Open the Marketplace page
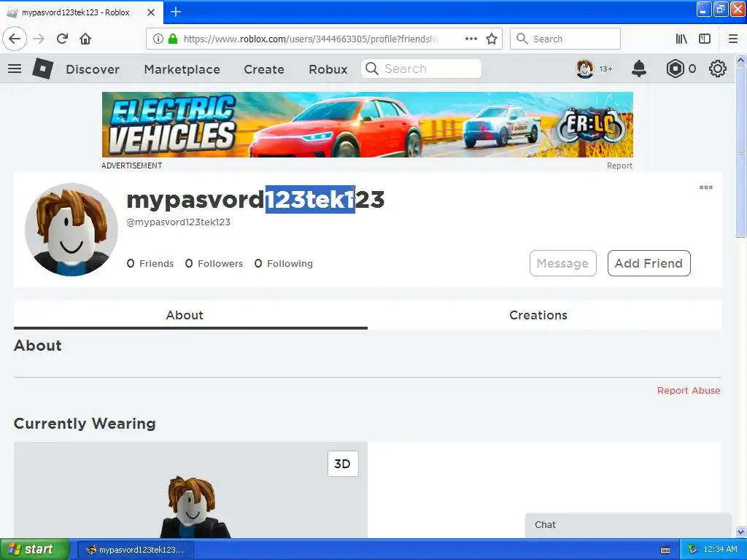The image size is (747, 560). [182, 69]
